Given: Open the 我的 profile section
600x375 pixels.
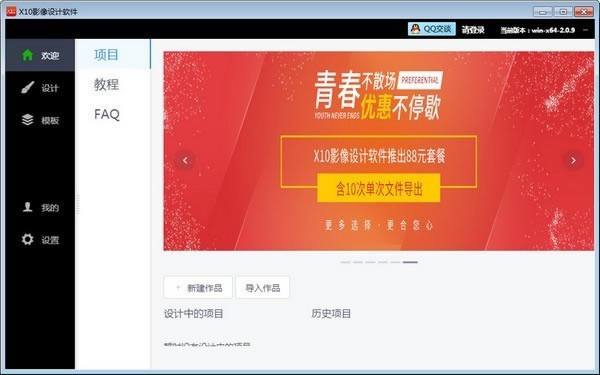Looking at the screenshot, I should tap(40, 207).
